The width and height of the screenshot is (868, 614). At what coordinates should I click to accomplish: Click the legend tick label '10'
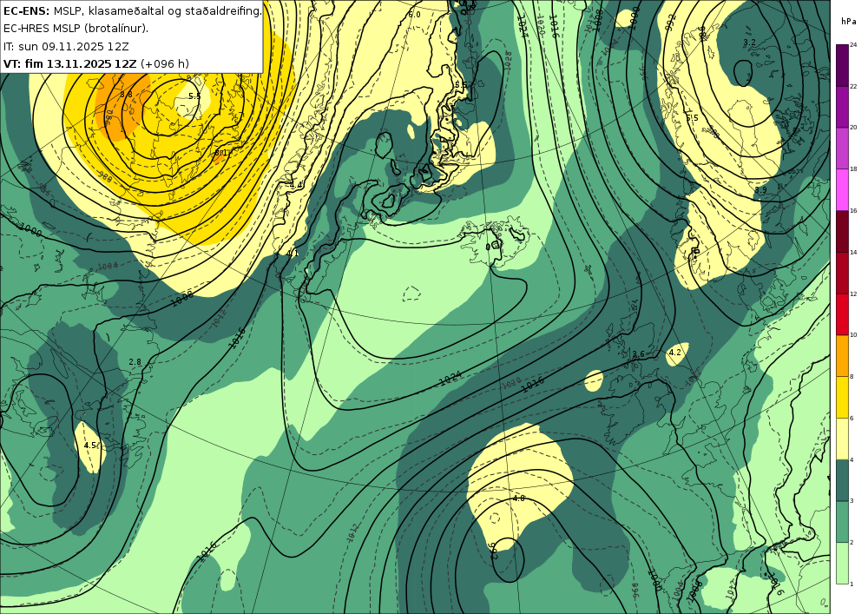pyautogui.click(x=853, y=335)
